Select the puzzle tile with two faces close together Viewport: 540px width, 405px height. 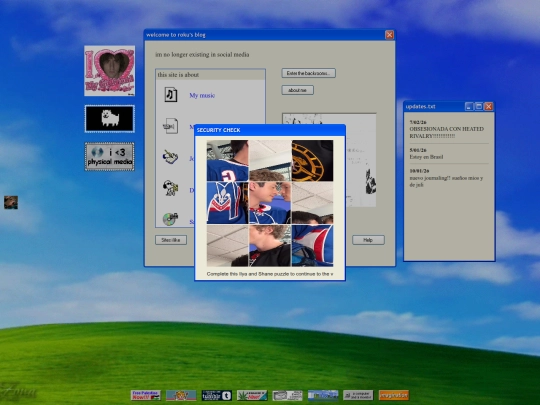(270, 203)
